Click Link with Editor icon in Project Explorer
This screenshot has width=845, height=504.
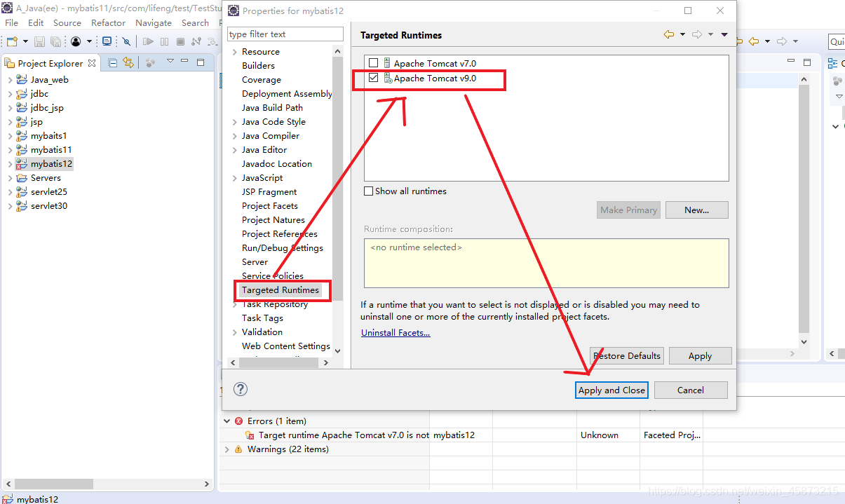[x=128, y=62]
